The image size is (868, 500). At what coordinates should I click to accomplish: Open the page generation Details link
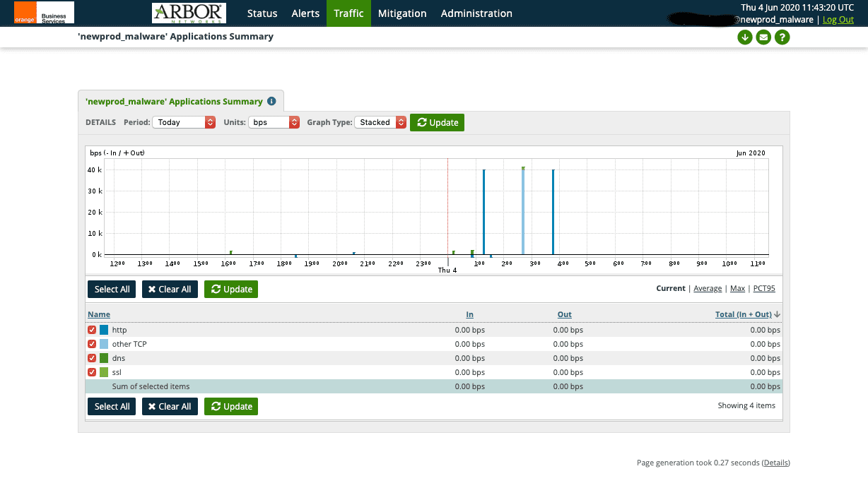coord(776,463)
